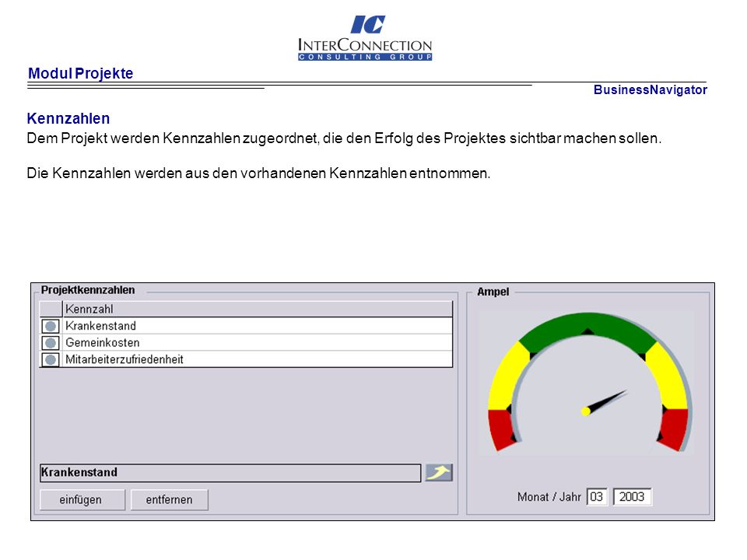Click the Ampel gauge needle
Screen dimensions: 747x560
(x=604, y=402)
